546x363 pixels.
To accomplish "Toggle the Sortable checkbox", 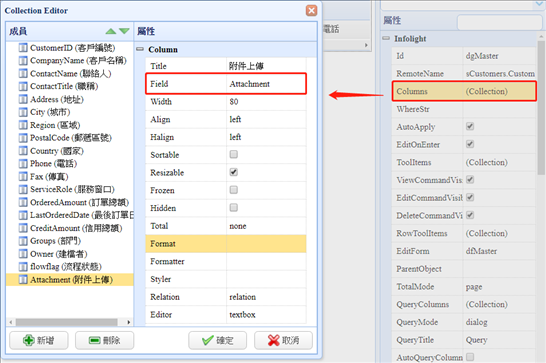I will (x=234, y=154).
